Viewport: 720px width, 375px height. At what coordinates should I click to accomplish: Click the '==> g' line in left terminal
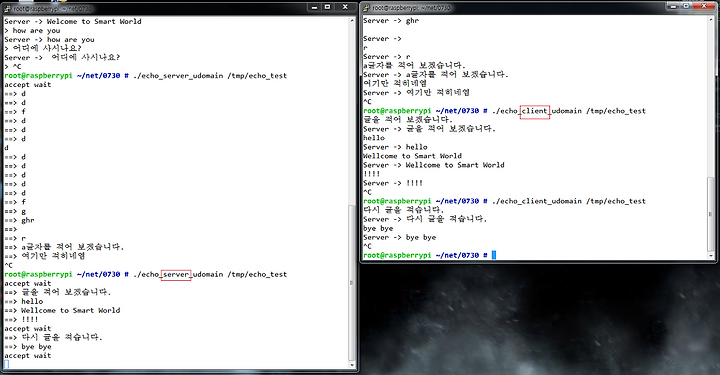pyautogui.click(x=15, y=212)
